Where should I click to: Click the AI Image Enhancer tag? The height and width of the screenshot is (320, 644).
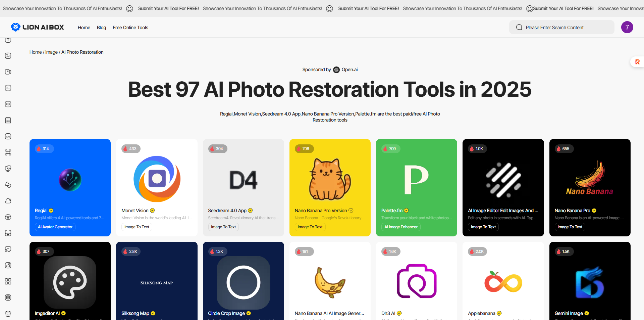[401, 227]
